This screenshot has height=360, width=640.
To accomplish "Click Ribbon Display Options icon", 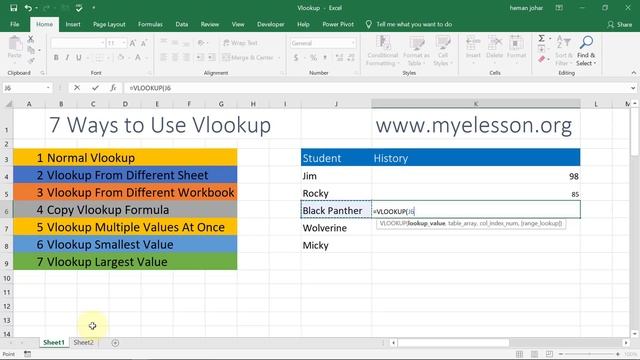I will pos(559,8).
